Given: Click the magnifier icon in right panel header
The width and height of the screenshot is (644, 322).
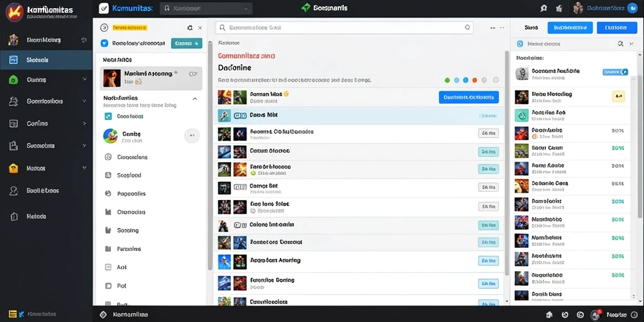Looking at the screenshot, I should (620, 43).
